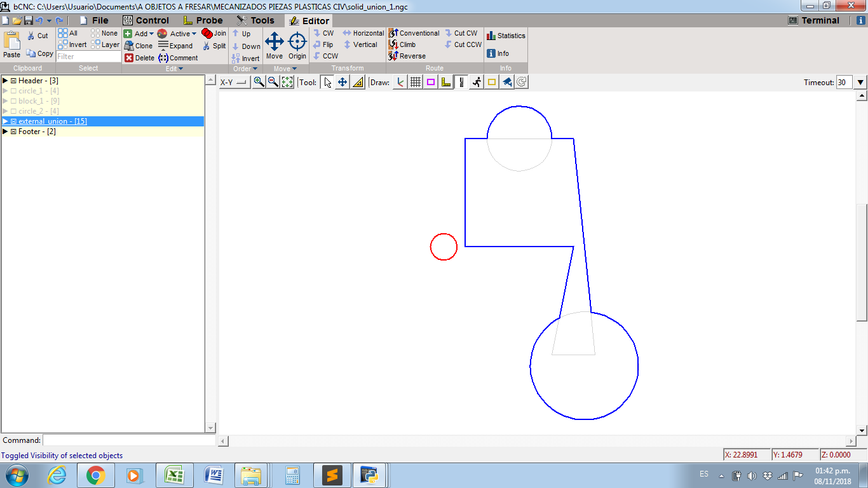The image size is (868, 488).
Task: Toggle rapid motion paths display
Action: (477, 82)
